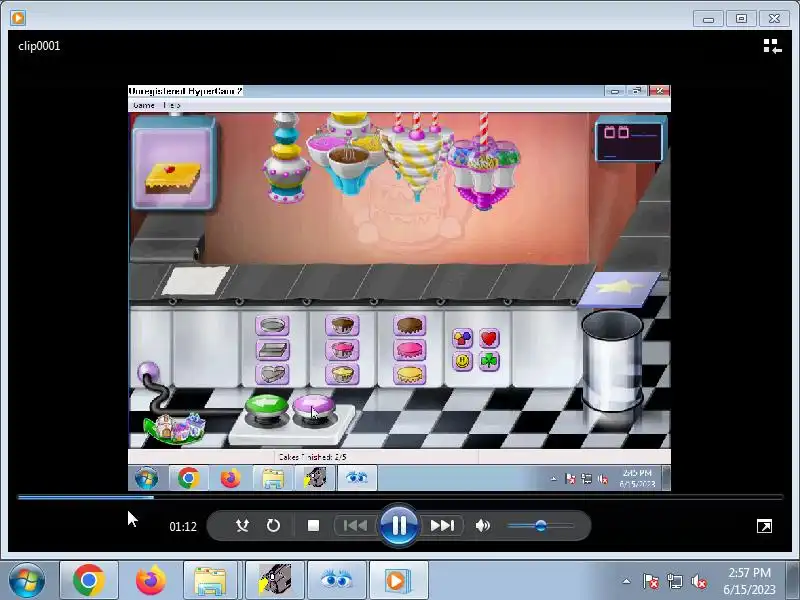Click the Purble Place village icon
The height and width of the screenshot is (600, 800).
pyautogui.click(x=175, y=428)
